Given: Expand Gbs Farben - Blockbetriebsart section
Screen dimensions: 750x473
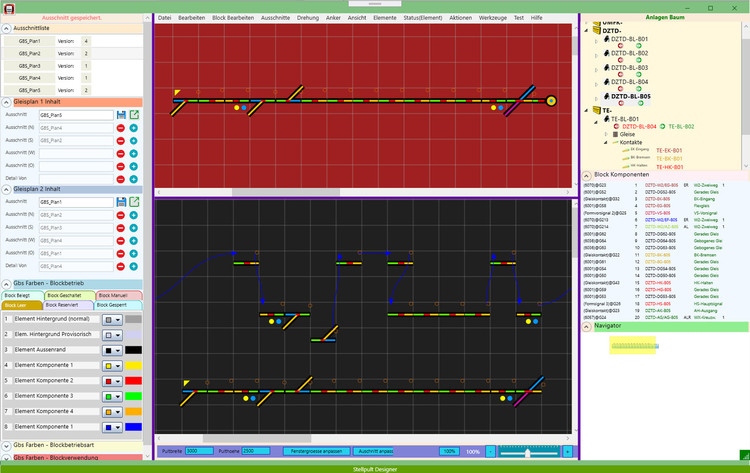Looking at the screenshot, I should click(x=7, y=444).
